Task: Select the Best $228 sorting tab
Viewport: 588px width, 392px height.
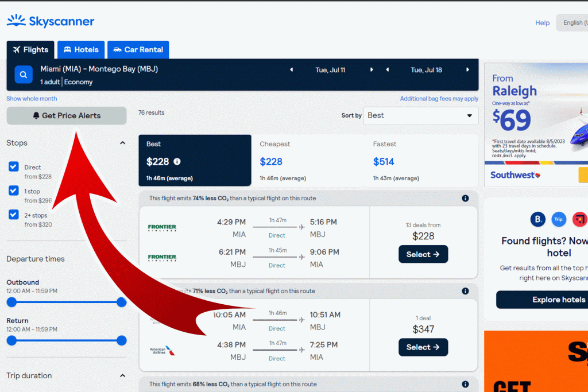Action: (x=195, y=160)
